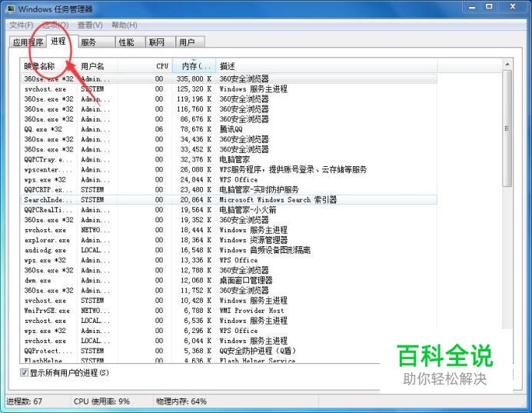The height and width of the screenshot is (413, 532).
Task: Select 360se.exe row using 19,352 K
Action: [228, 220]
